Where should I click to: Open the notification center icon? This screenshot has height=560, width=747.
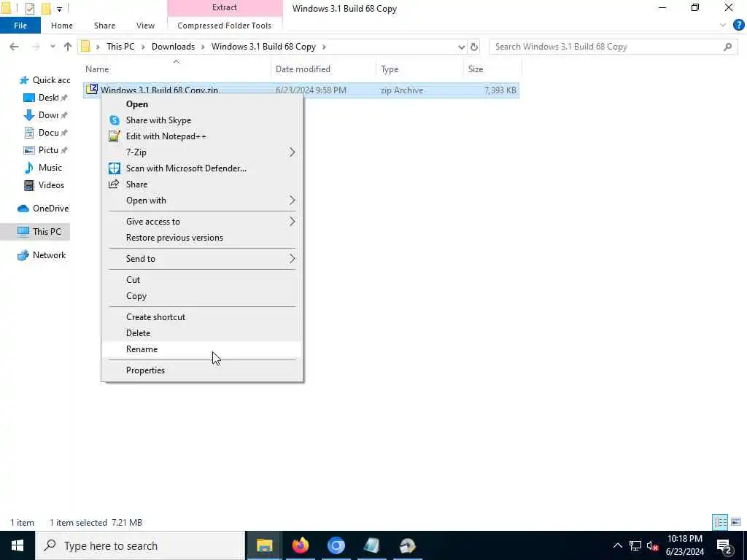tap(724, 546)
